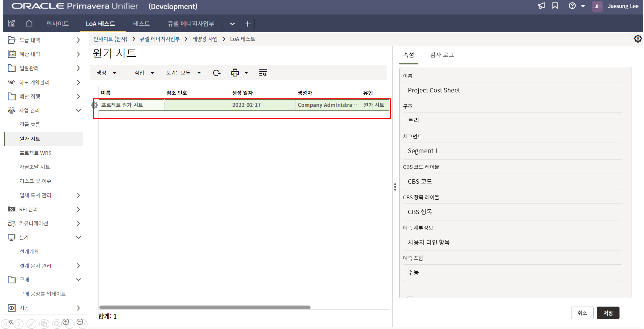Click the settings gear at top right

[x=637, y=39]
